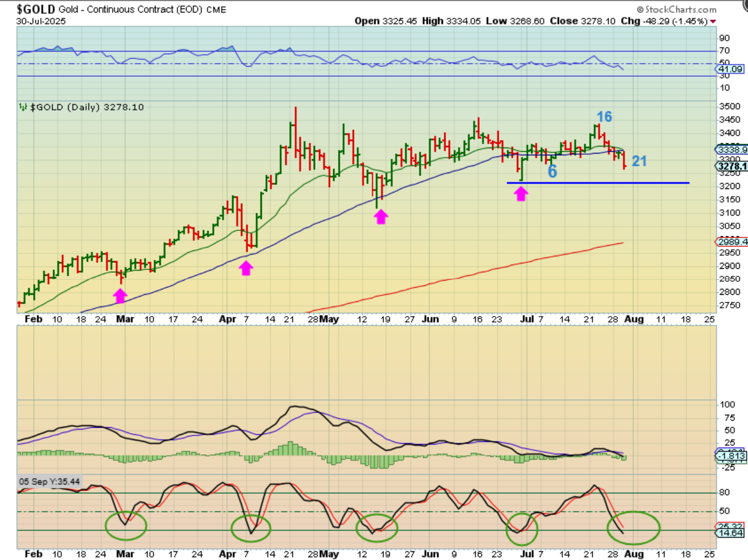The image size is (748, 560).
Task: Click the 3278.1 last price tag
Action: [x=733, y=167]
